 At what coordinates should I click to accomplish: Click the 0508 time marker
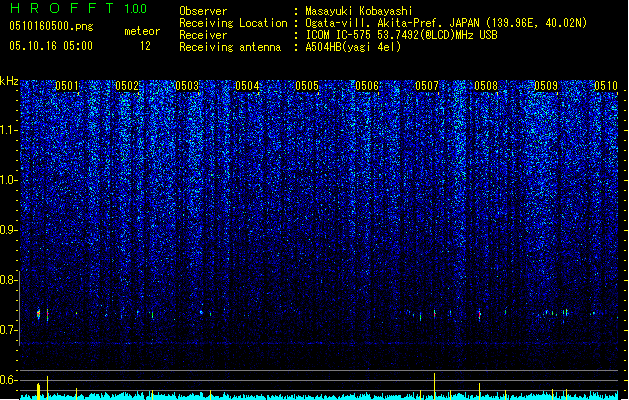(486, 86)
